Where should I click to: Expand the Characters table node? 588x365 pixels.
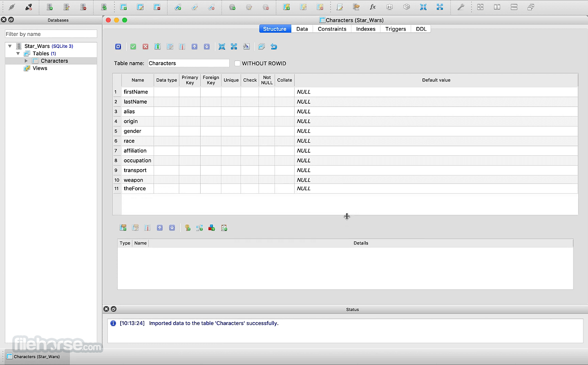point(26,61)
